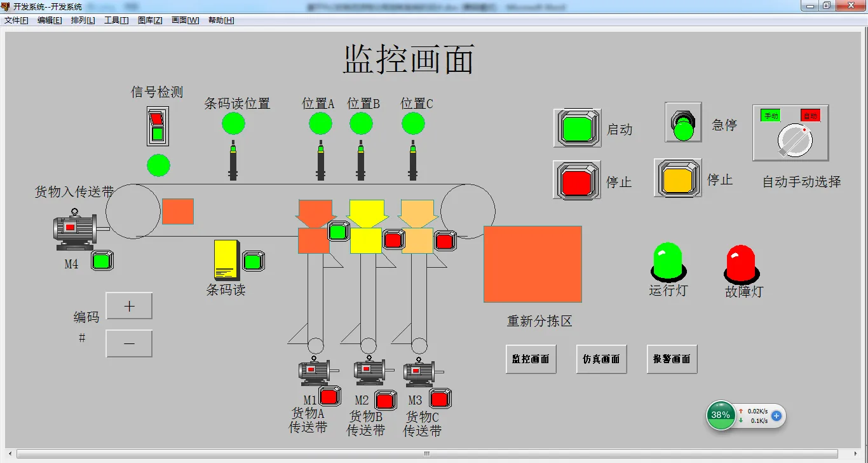Viewport: 868px width, 463px height.
Task: Select the photoelectric sensor under 位置C
Action: click(413, 160)
